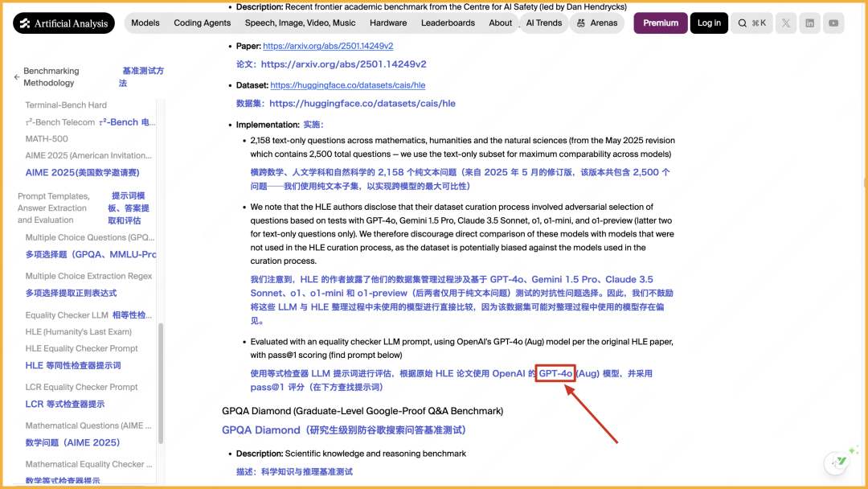Select HLE 等同性检查器提示词 sidebar item
The height and width of the screenshot is (489, 868).
[x=72, y=365]
